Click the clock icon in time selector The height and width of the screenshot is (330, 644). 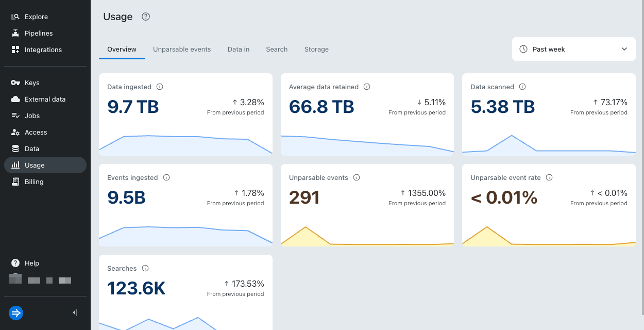tap(523, 49)
